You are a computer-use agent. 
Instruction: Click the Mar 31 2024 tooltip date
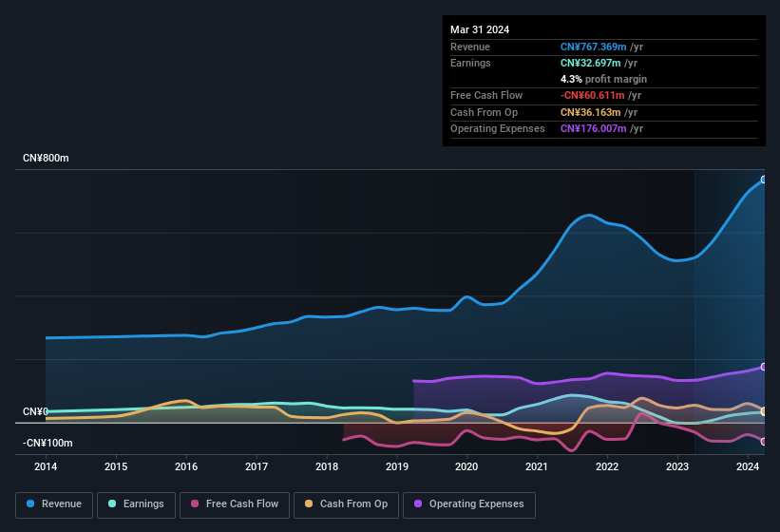[x=480, y=29]
